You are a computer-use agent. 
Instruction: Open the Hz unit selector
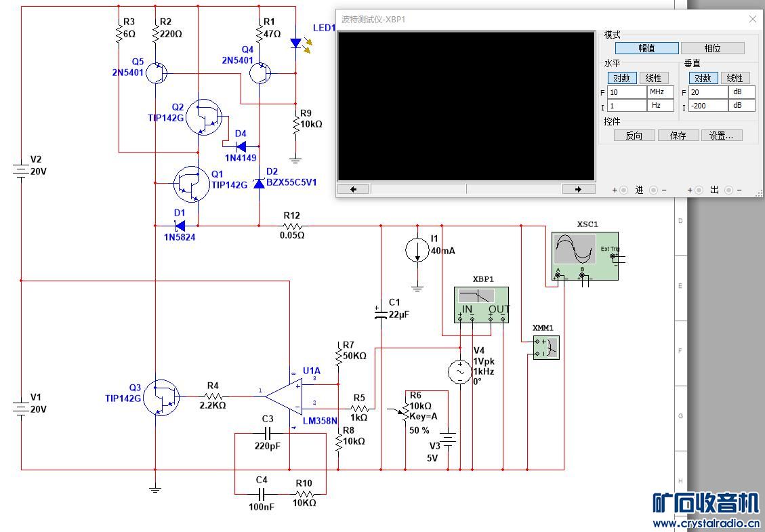tap(661, 106)
